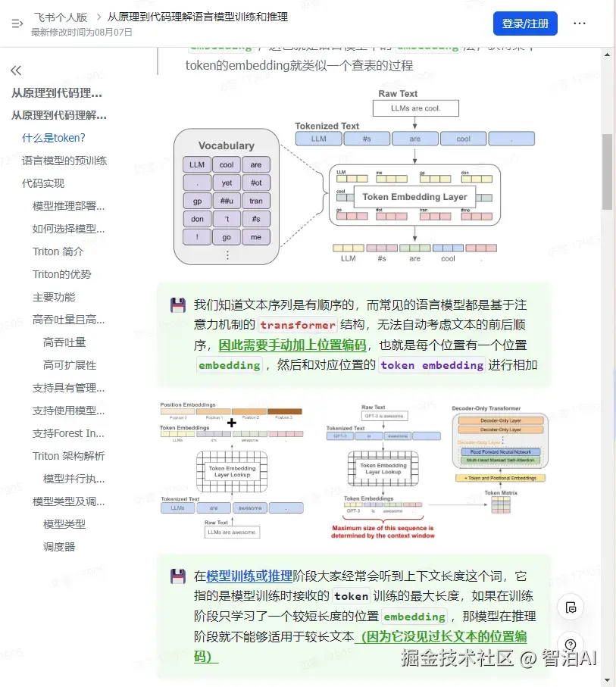
Task: Select outline item 模型并行执...
Action: click(73, 479)
